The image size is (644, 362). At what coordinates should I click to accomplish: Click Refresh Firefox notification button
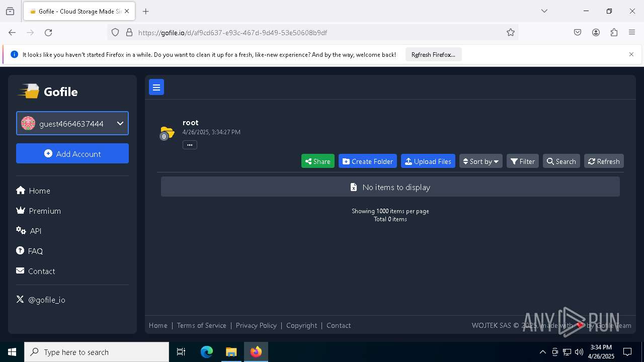[x=433, y=54]
